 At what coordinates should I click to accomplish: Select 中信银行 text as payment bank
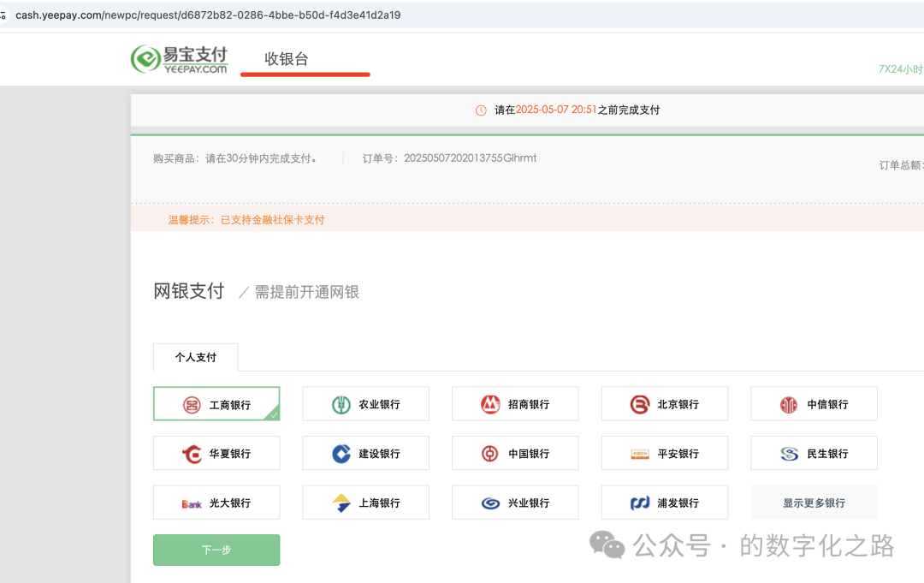(827, 404)
